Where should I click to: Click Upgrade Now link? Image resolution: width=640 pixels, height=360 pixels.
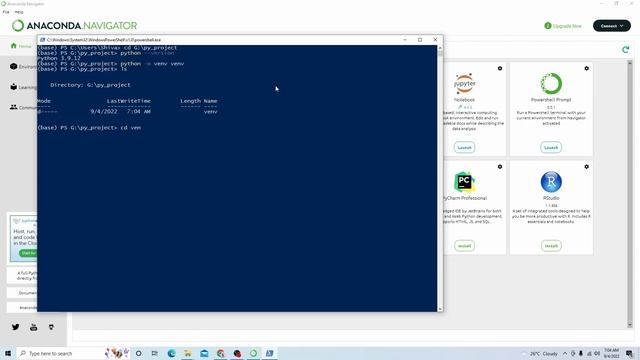tap(563, 26)
